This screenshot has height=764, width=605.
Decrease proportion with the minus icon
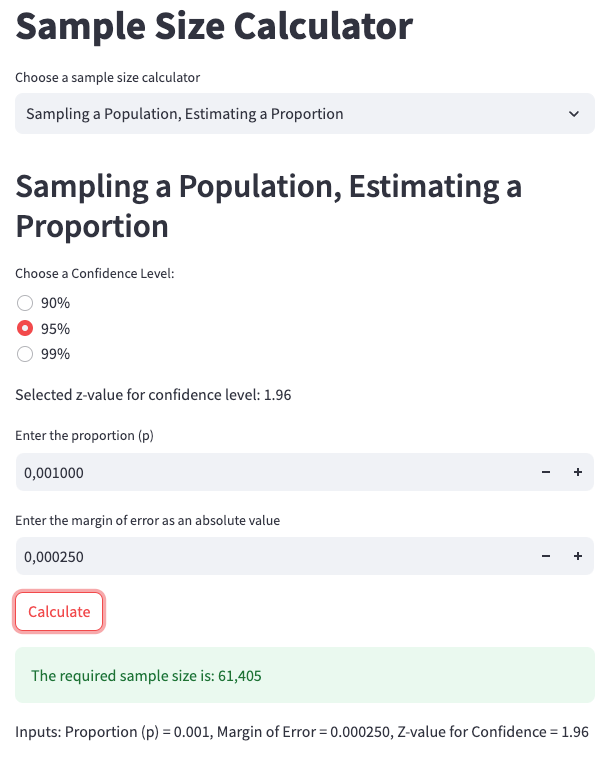[546, 472]
